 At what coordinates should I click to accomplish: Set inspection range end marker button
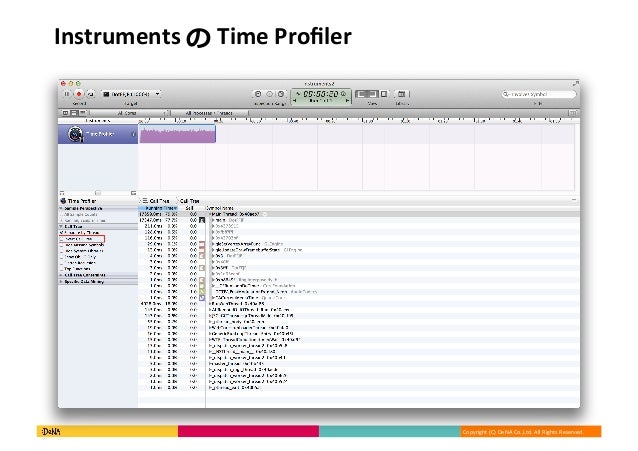point(281,94)
